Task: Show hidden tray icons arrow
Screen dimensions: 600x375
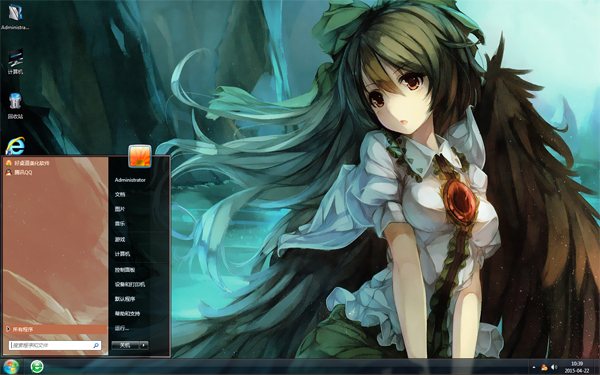Action: tap(534, 367)
